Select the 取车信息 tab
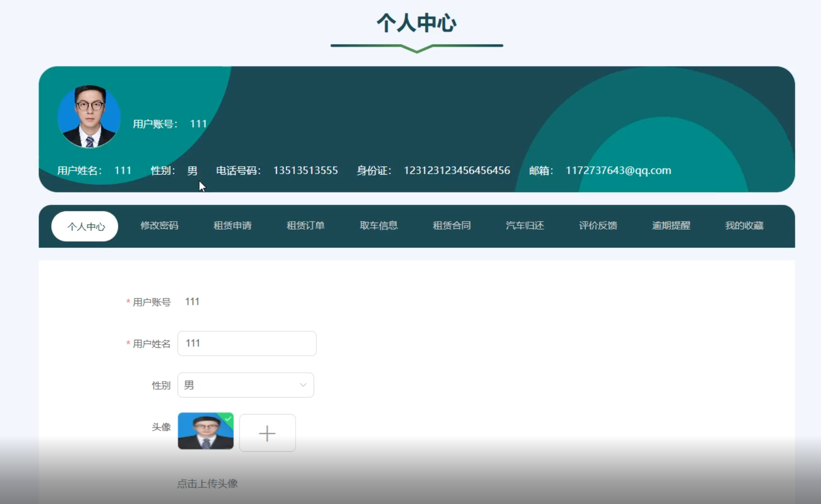The image size is (821, 504). pyautogui.click(x=379, y=225)
